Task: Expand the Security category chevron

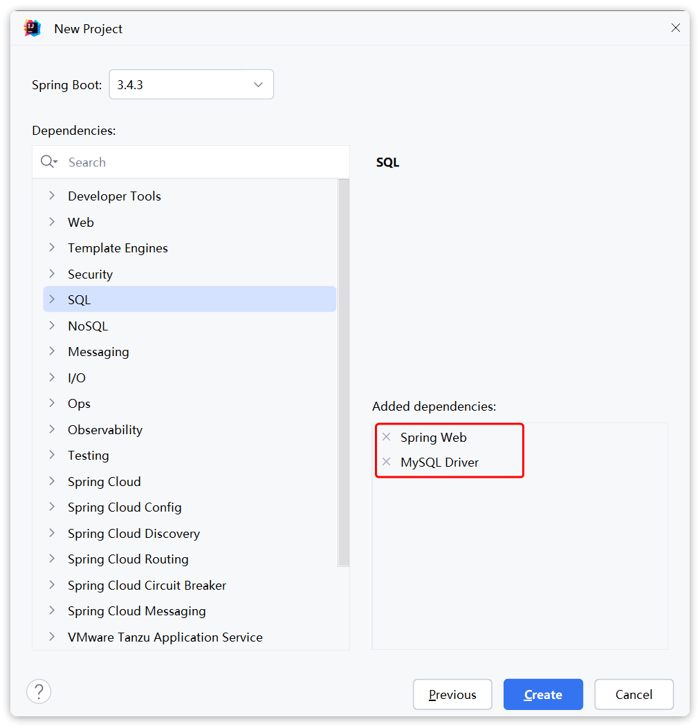Action: [52, 274]
